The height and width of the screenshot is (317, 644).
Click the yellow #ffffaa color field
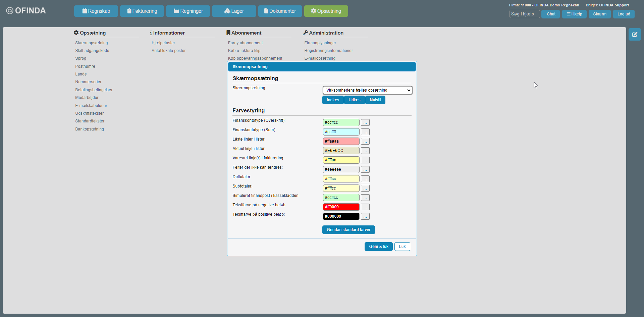click(x=341, y=160)
